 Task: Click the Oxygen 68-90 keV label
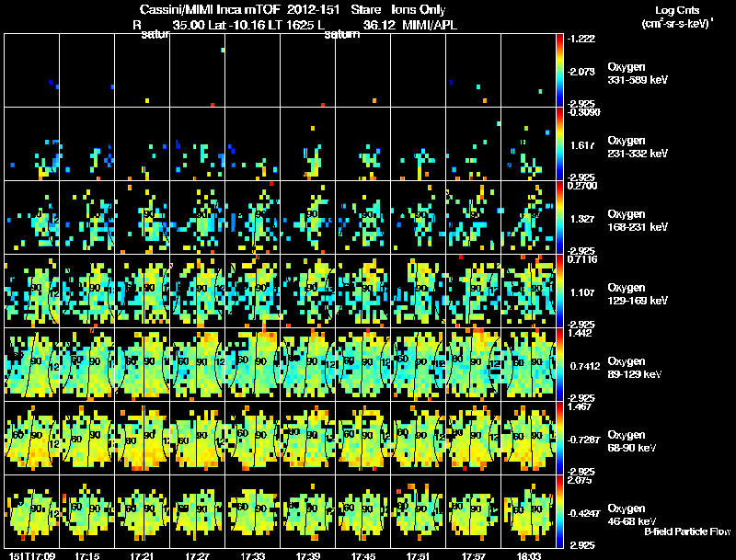click(632, 441)
